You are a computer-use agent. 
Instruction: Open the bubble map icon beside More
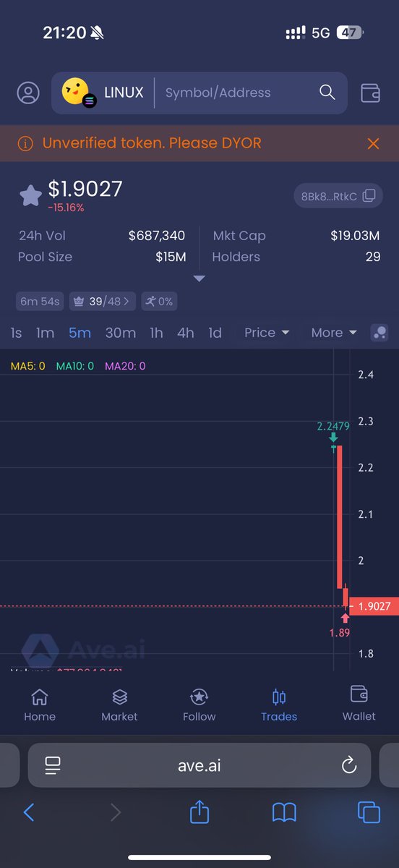point(379,333)
